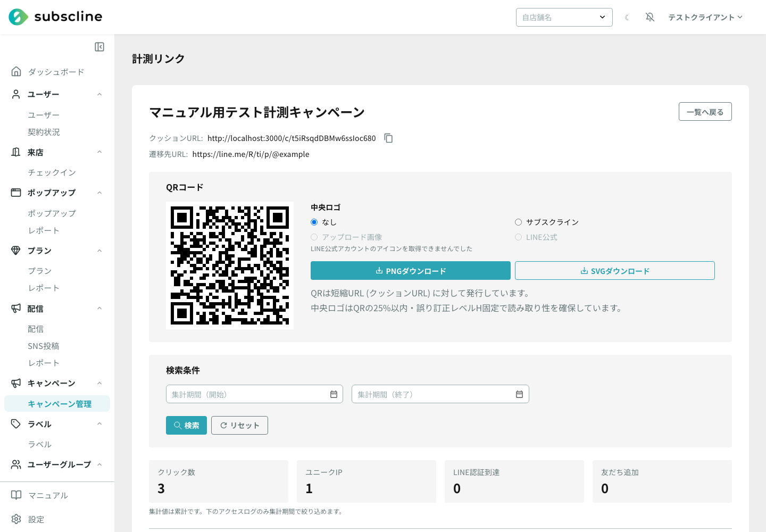
Task: Open レポート under ポップアップ
Action: 44,230
